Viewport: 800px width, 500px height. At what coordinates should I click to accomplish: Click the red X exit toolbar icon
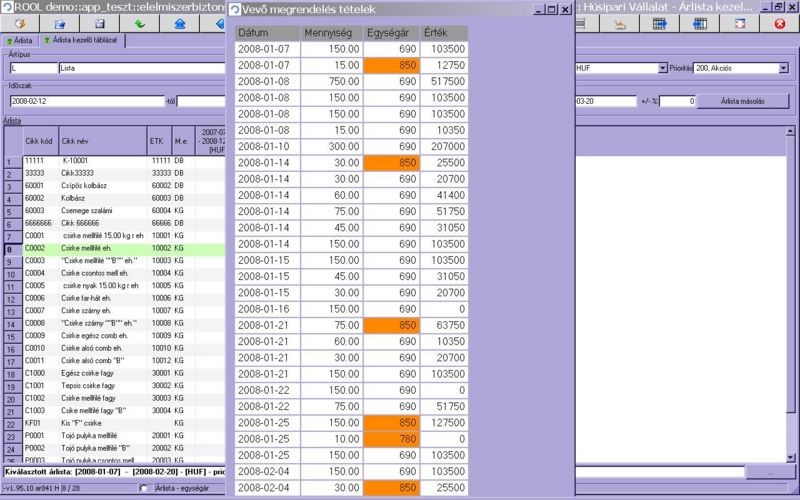click(x=779, y=23)
